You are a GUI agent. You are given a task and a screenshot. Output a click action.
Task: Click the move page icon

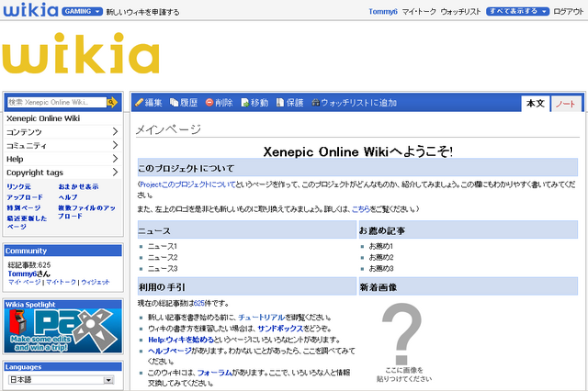[x=245, y=103]
